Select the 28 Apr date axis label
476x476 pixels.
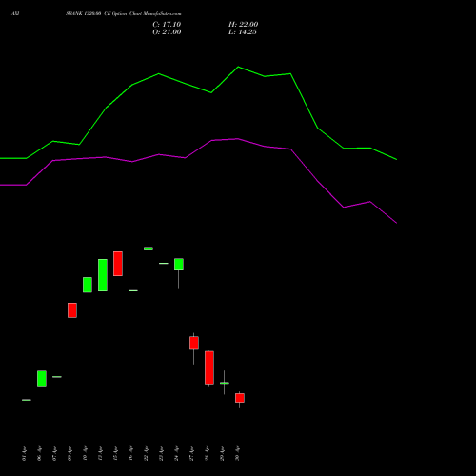point(207,454)
